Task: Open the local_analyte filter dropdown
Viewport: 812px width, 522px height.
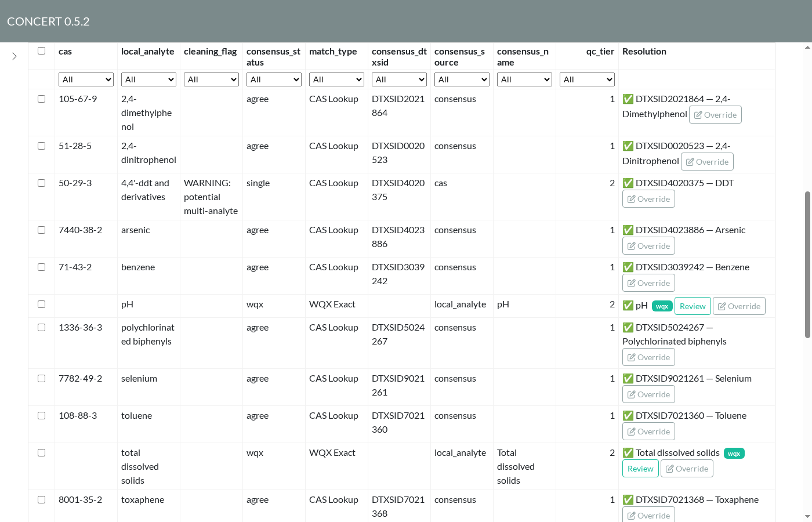Action: [148, 79]
